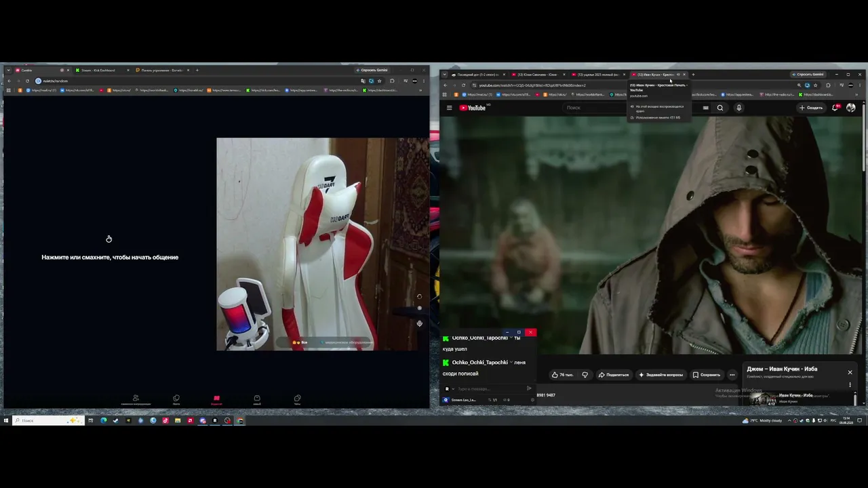This screenshot has height=488, width=868.
Task: Go back in the nekto.tv window
Action: (x=9, y=81)
